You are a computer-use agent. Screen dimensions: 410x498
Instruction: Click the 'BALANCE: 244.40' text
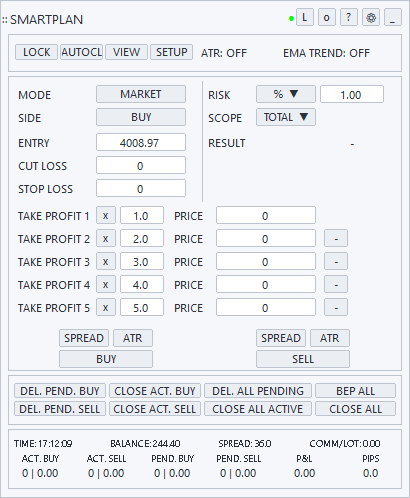pos(145,443)
